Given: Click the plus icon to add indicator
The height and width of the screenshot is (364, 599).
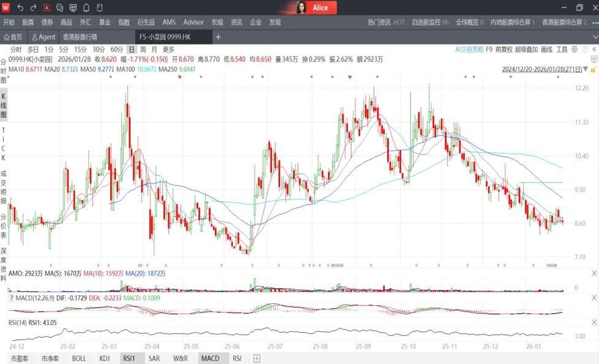Looking at the screenshot, I should (257, 358).
